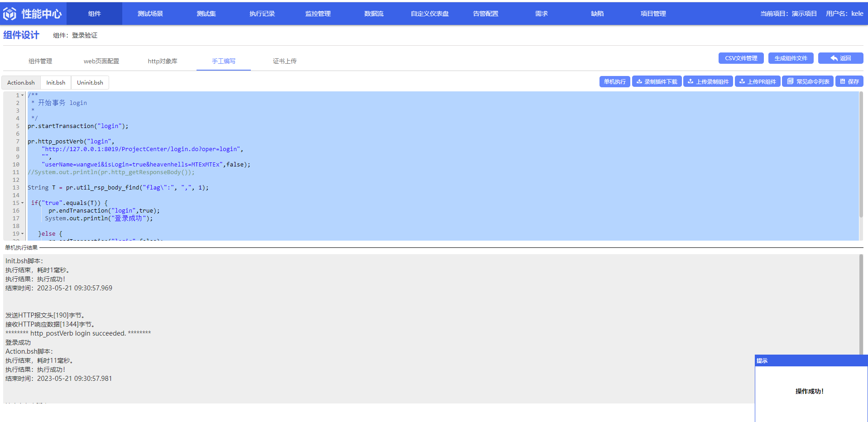Click the 单机执行 button
Screen dimensions: 868x422
[x=614, y=81]
